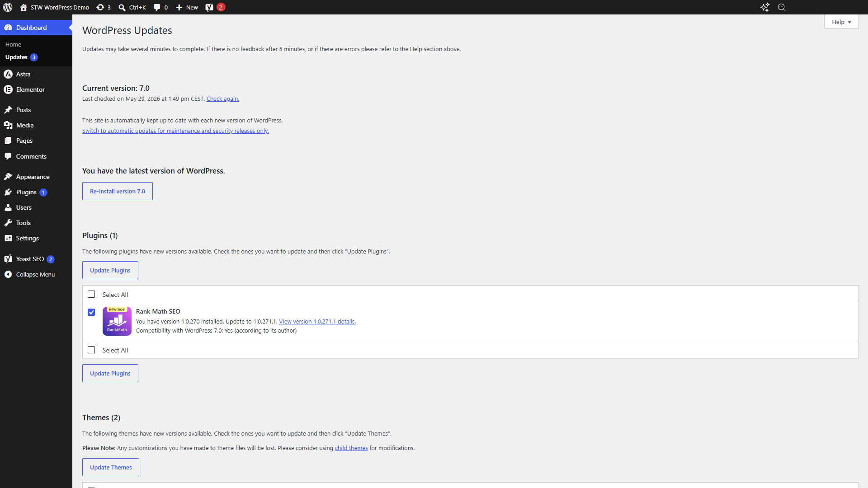Click the Media icon in sidebar
The width and height of the screenshot is (868, 488).
point(8,125)
